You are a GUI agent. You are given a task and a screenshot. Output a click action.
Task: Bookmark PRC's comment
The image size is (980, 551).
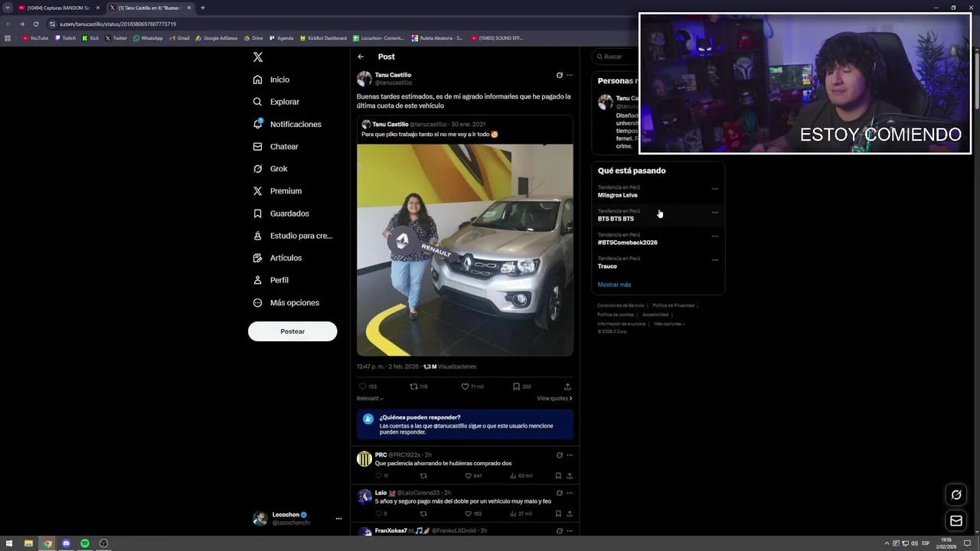[x=558, y=476]
